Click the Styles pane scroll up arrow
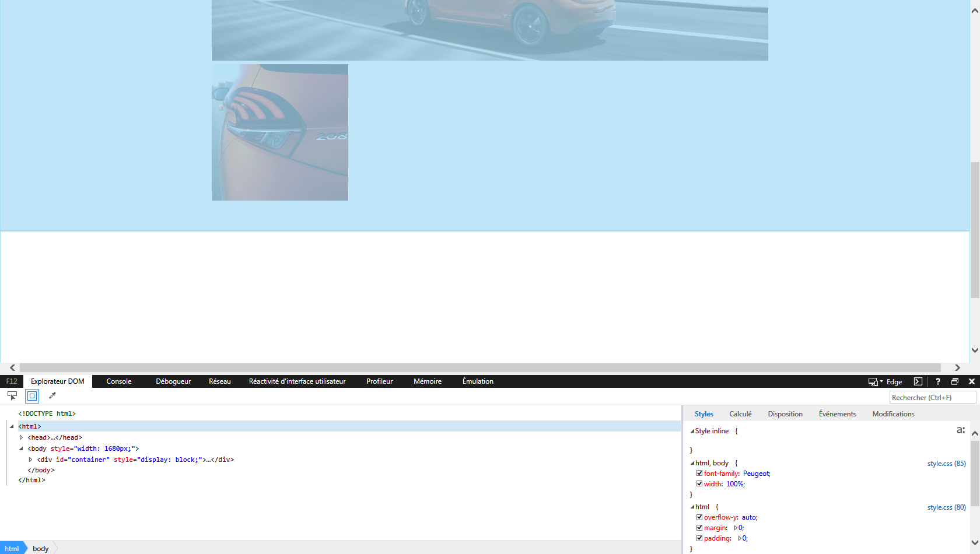980x554 pixels. click(975, 433)
